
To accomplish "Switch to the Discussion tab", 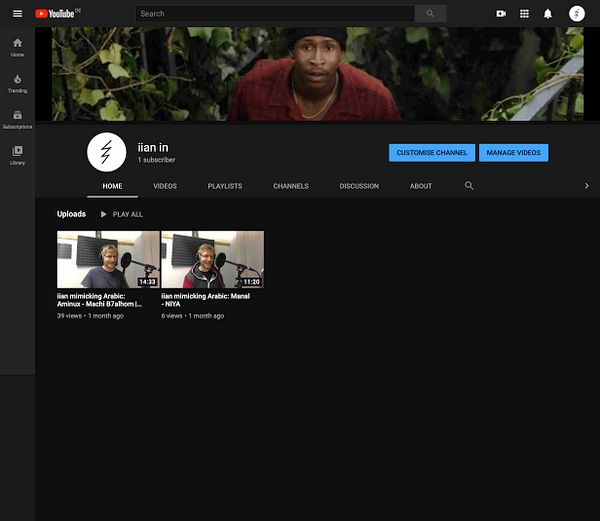I will [x=359, y=186].
